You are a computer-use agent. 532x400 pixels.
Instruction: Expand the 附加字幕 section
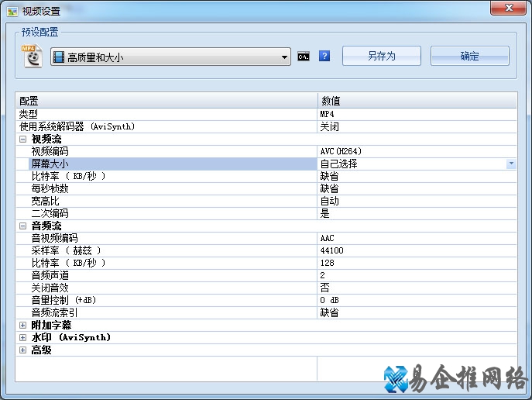point(22,326)
